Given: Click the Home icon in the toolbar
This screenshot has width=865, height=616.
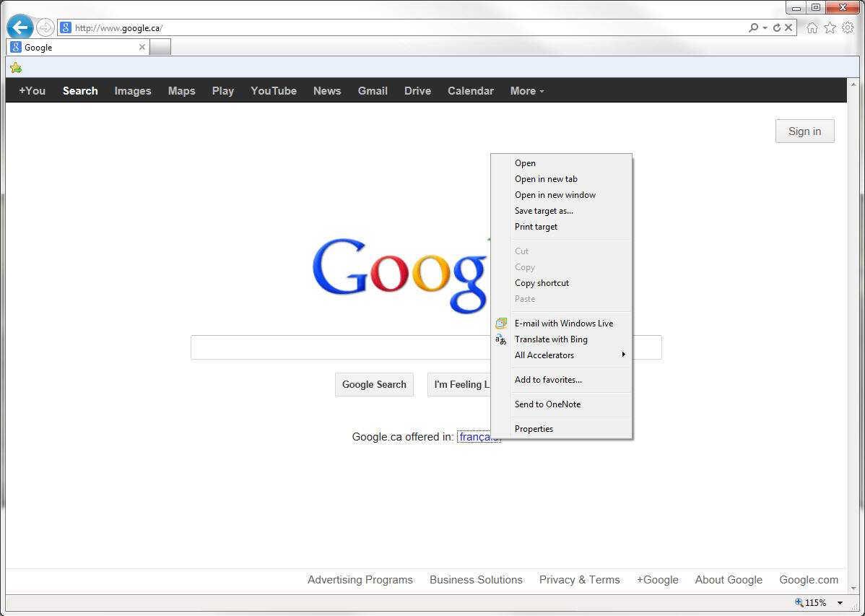Looking at the screenshot, I should [x=812, y=27].
